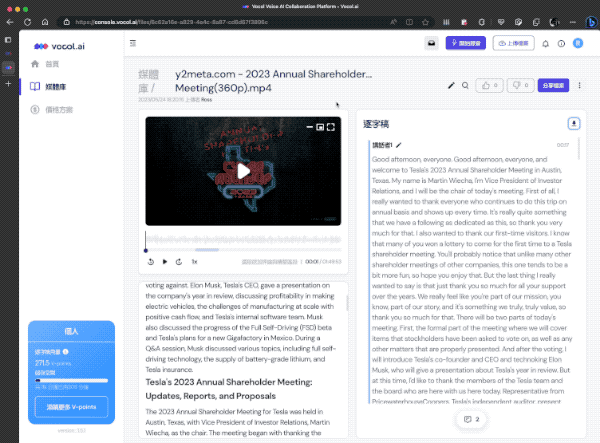Open the browser vertical tabs panel icon
The image size is (600, 443).
[x=8, y=40]
